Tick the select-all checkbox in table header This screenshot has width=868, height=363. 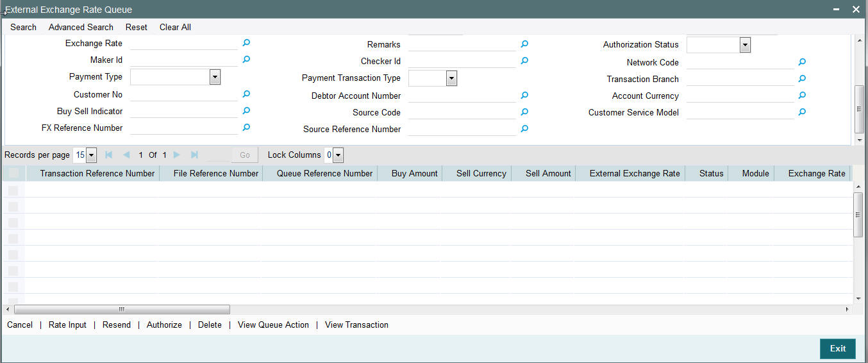coord(13,173)
